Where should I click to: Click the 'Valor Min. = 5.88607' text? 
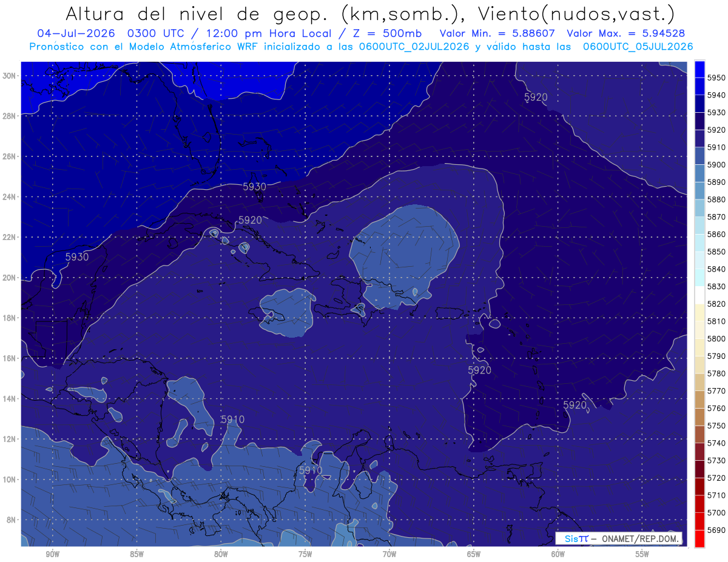coord(497,34)
